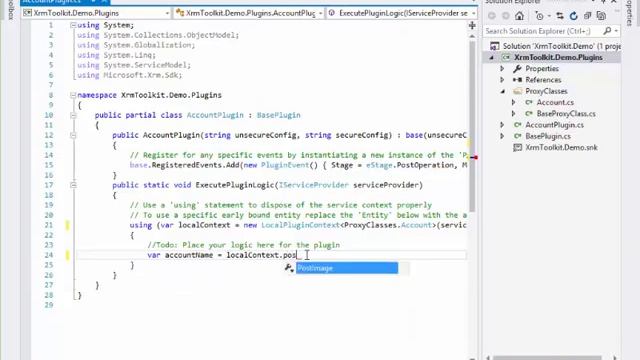Click the C# icon beside BasePlugin.cs
This screenshot has width=640, height=360.
click(518, 136)
